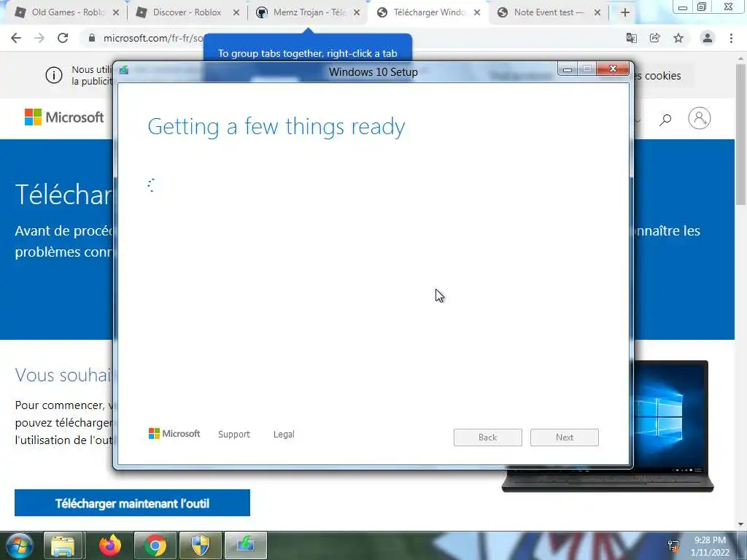This screenshot has width=747, height=560.
Task: Minimize the Windows 10 Setup window
Action: point(567,69)
